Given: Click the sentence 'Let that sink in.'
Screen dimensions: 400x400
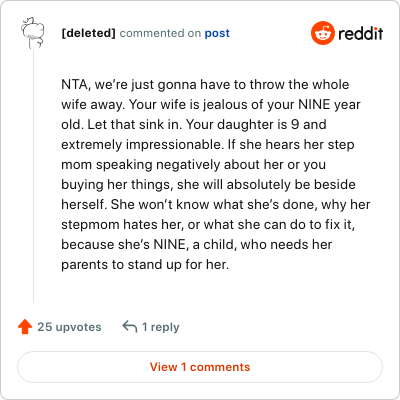Looking at the screenshot, I should 135,125.
